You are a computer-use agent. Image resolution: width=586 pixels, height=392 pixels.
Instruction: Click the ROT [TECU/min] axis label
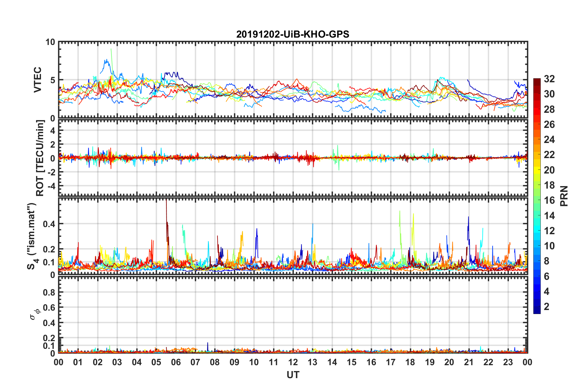[40, 158]
